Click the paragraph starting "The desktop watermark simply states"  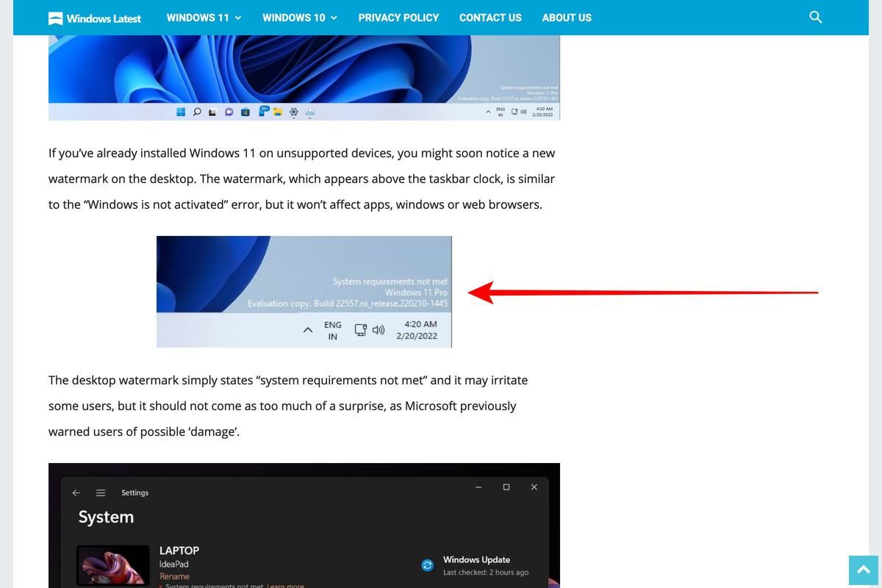point(288,406)
